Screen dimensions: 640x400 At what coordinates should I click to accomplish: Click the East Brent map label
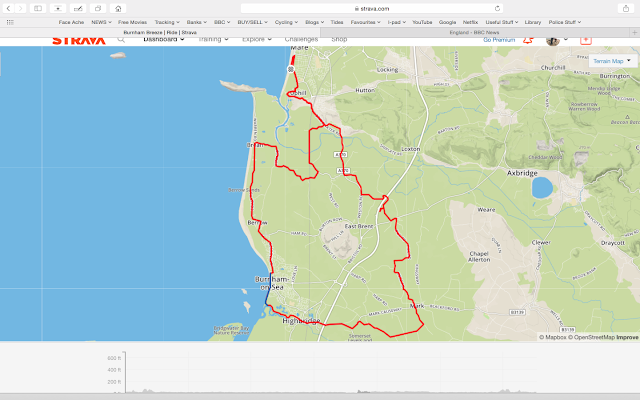(359, 226)
